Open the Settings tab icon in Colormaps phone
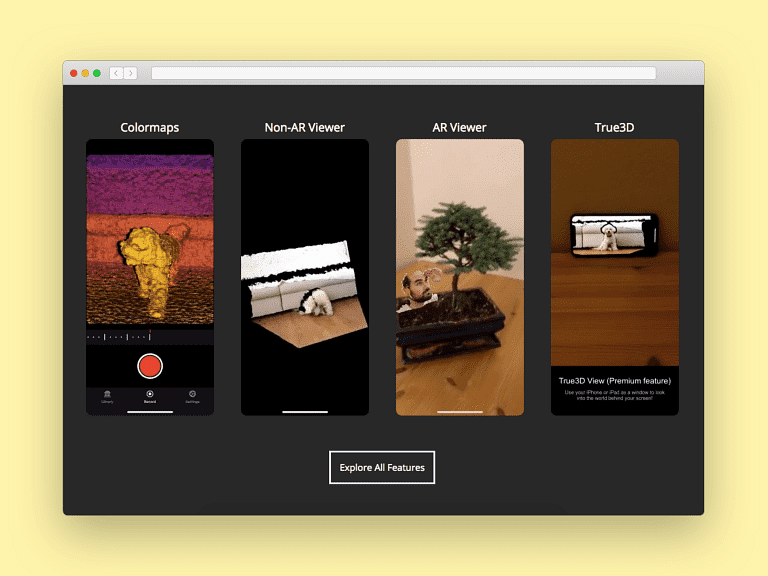The width and height of the screenshot is (768, 576). (192, 396)
